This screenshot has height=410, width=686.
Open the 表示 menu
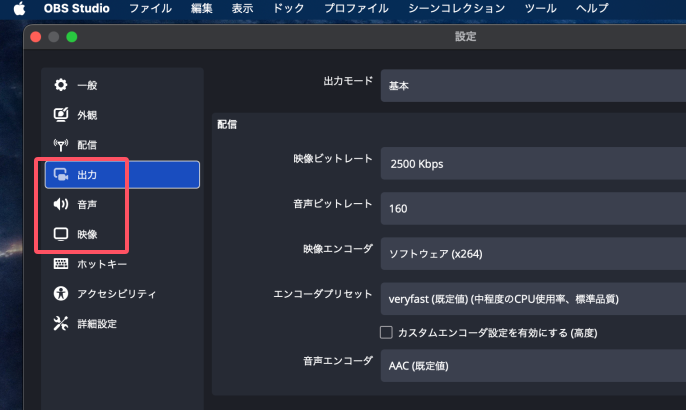coord(242,8)
